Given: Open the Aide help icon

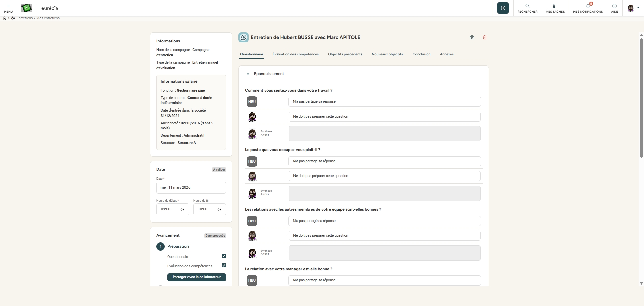Looking at the screenshot, I should (614, 6).
